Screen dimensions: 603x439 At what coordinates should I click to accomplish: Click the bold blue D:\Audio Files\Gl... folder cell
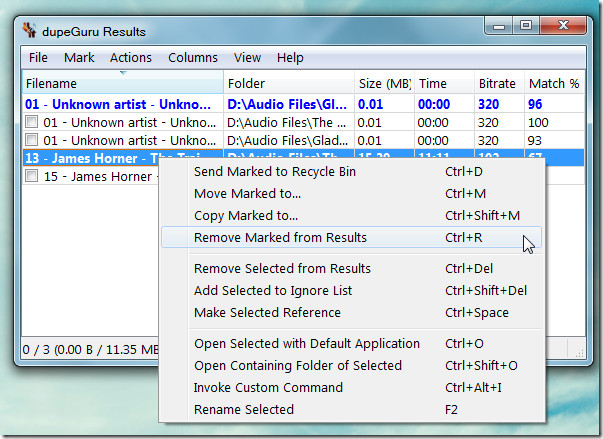pos(287,104)
